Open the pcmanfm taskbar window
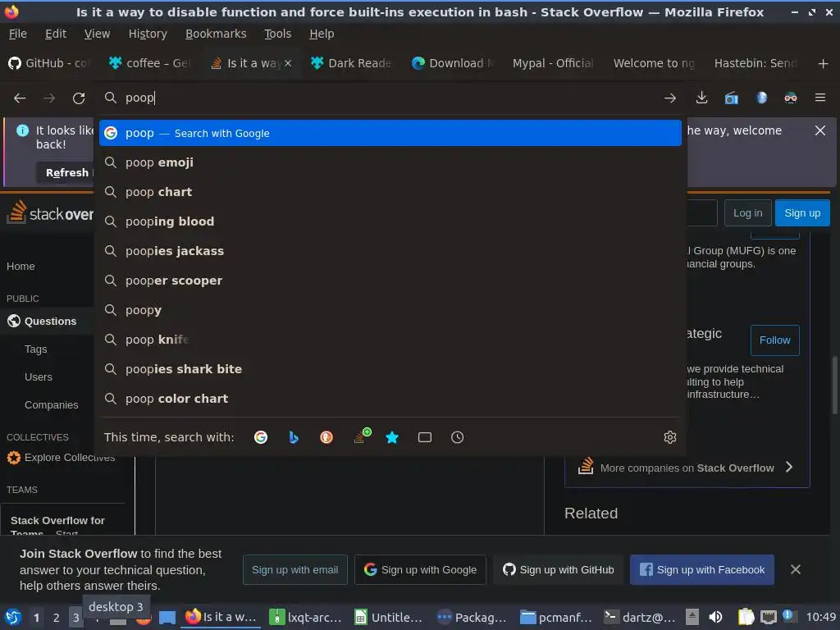 pos(556,617)
